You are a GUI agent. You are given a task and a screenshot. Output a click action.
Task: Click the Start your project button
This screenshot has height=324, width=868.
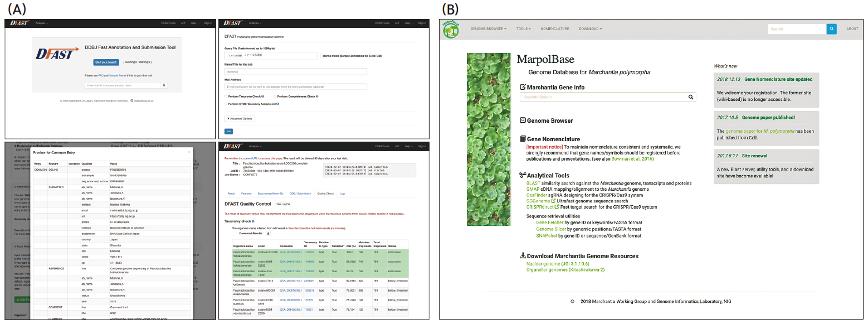tap(106, 62)
